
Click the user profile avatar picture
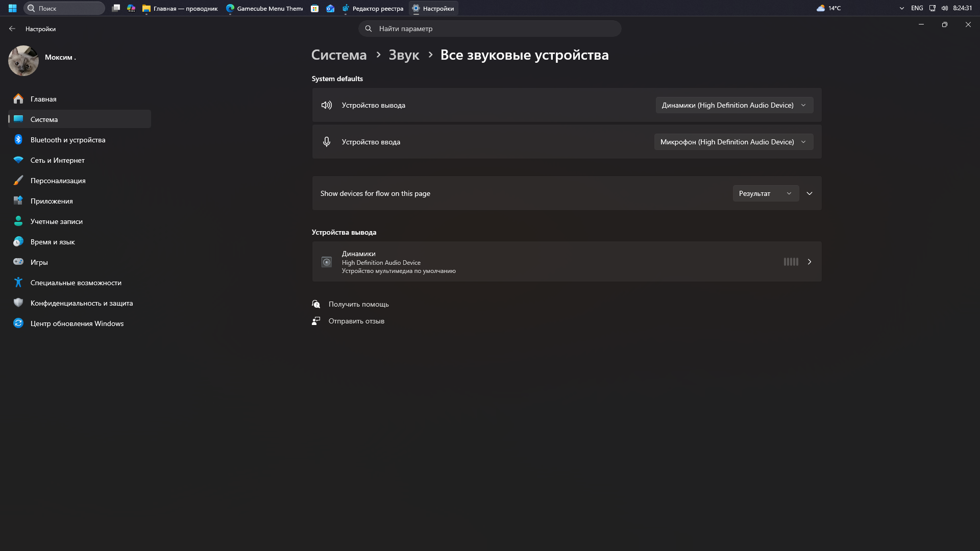point(23,61)
